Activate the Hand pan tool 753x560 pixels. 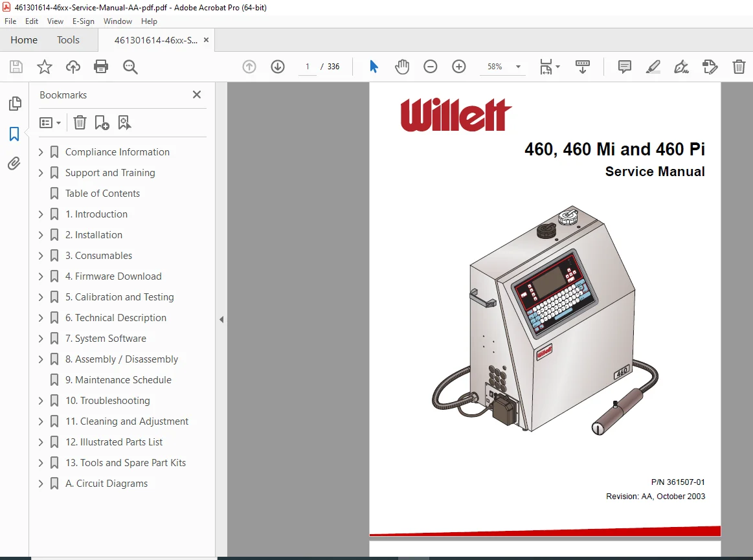point(402,67)
